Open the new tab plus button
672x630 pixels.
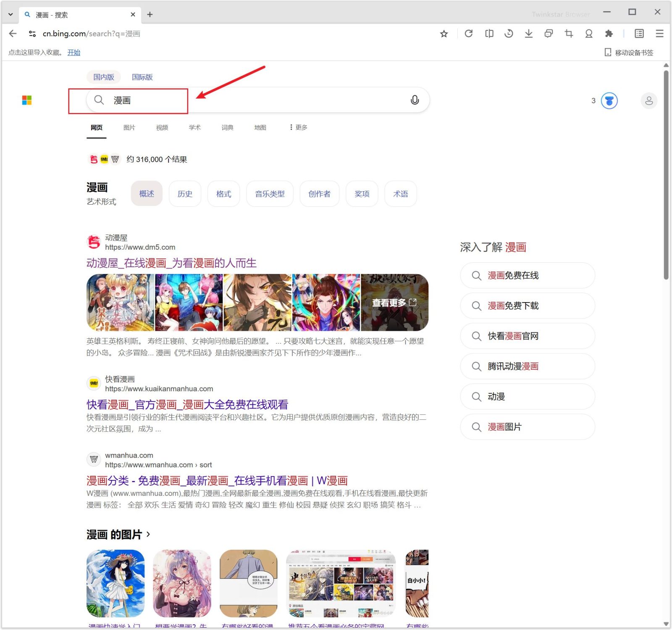pyautogui.click(x=150, y=15)
